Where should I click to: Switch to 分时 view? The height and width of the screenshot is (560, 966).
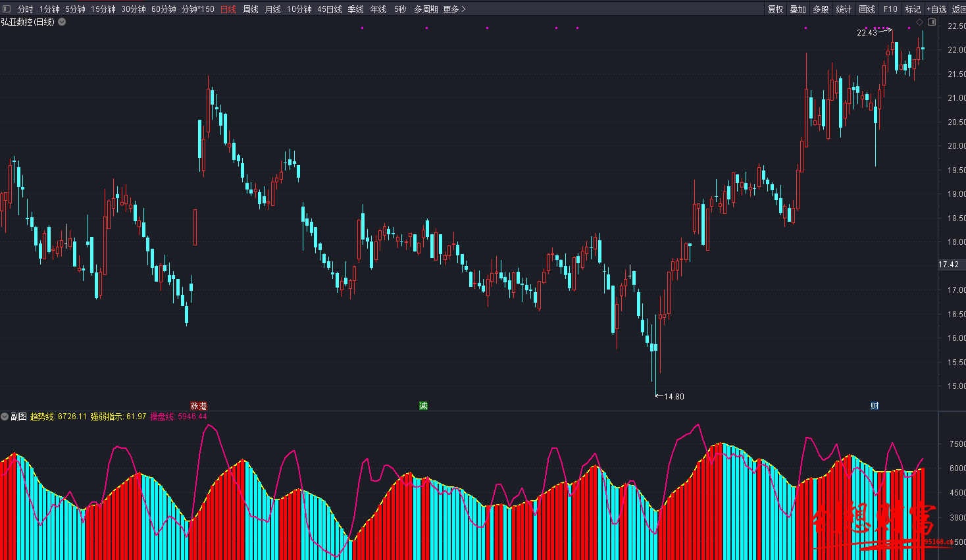26,9
